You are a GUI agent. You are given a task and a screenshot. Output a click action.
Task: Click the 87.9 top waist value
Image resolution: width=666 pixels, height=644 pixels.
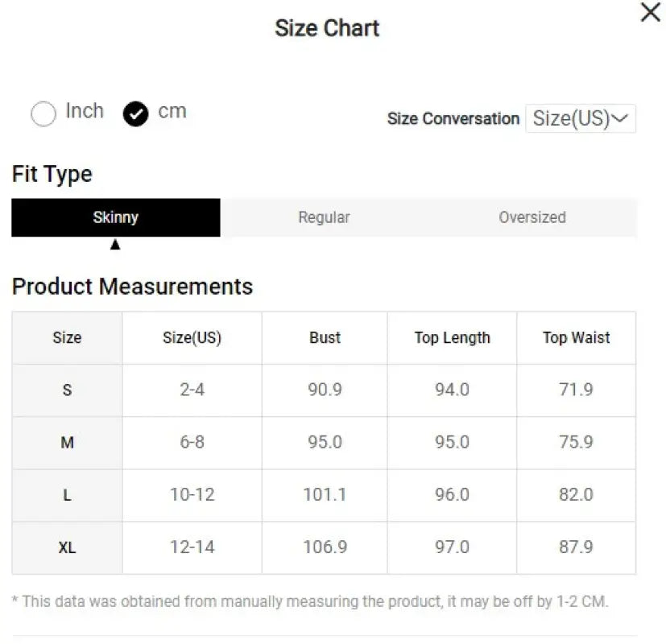pyautogui.click(x=576, y=547)
